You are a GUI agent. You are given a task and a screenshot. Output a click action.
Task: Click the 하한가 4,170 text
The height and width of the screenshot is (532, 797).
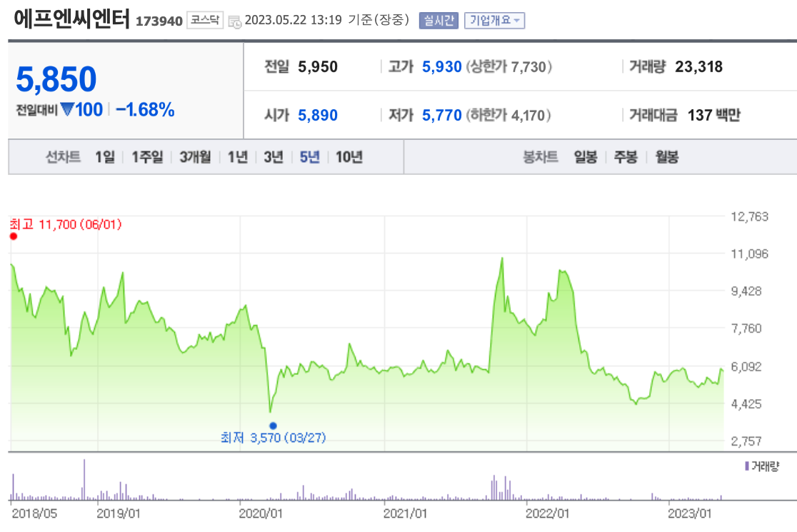(x=508, y=116)
